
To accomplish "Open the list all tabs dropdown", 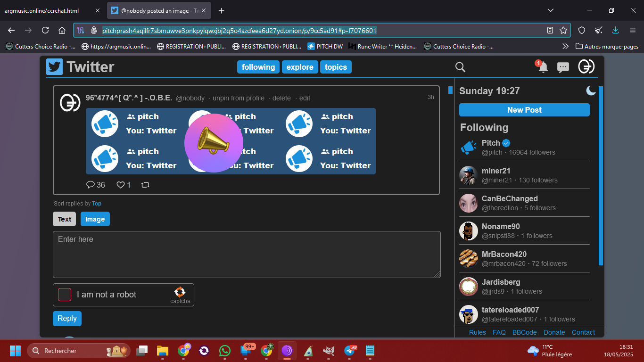I will click(551, 10).
